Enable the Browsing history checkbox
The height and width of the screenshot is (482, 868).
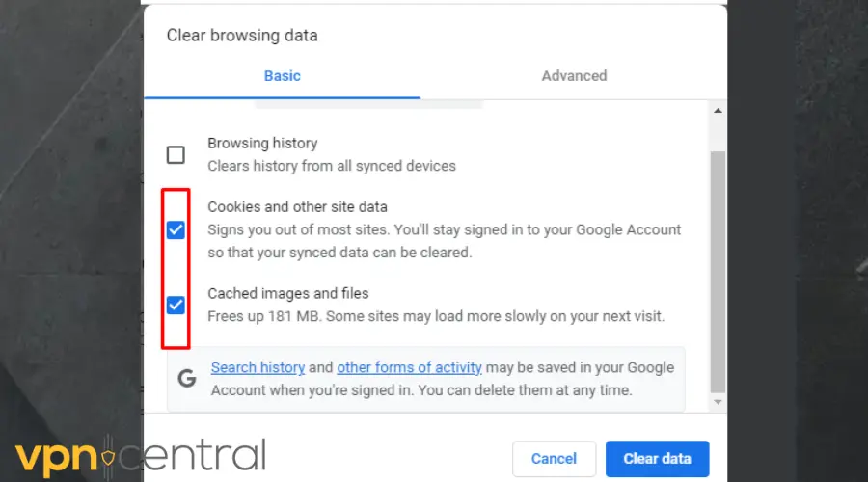click(x=176, y=154)
